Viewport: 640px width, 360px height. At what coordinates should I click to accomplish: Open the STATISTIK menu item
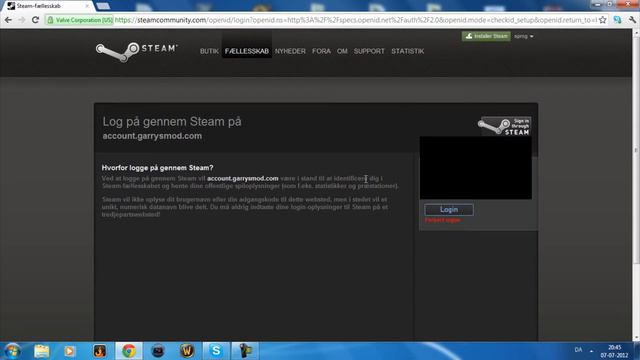pos(407,51)
